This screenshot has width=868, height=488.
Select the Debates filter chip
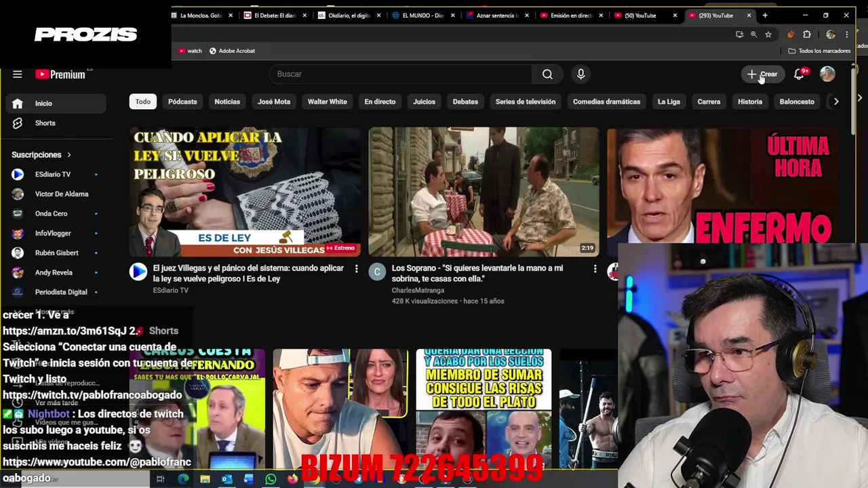point(465,102)
